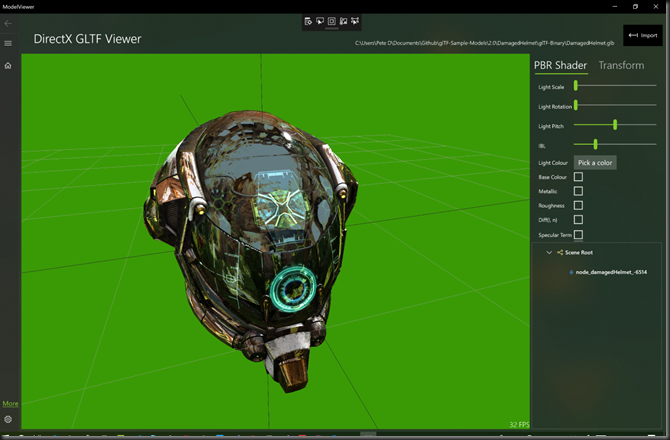This screenshot has height=440, width=670.
Task: Click the last network-cursor debug toolbar icon
Action: coord(355,21)
